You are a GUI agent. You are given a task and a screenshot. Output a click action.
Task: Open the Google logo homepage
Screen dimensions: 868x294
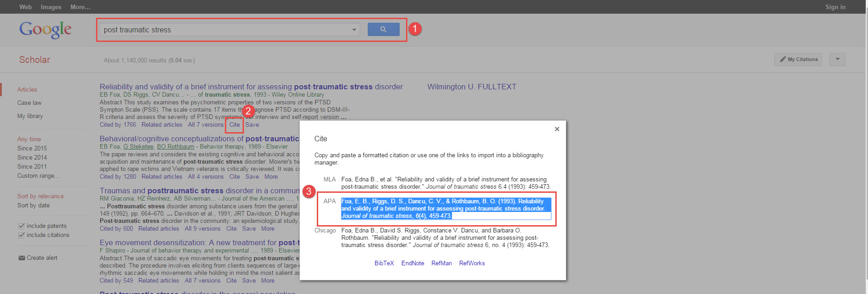[45, 30]
